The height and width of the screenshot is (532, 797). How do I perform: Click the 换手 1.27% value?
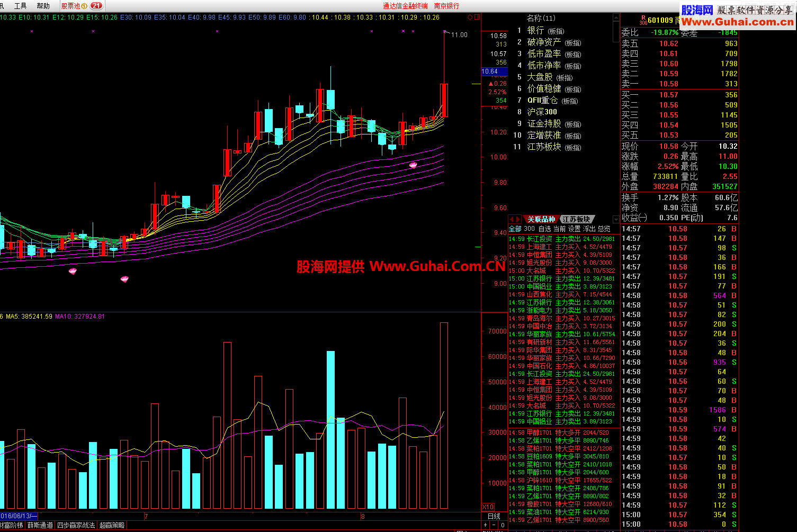669,197
